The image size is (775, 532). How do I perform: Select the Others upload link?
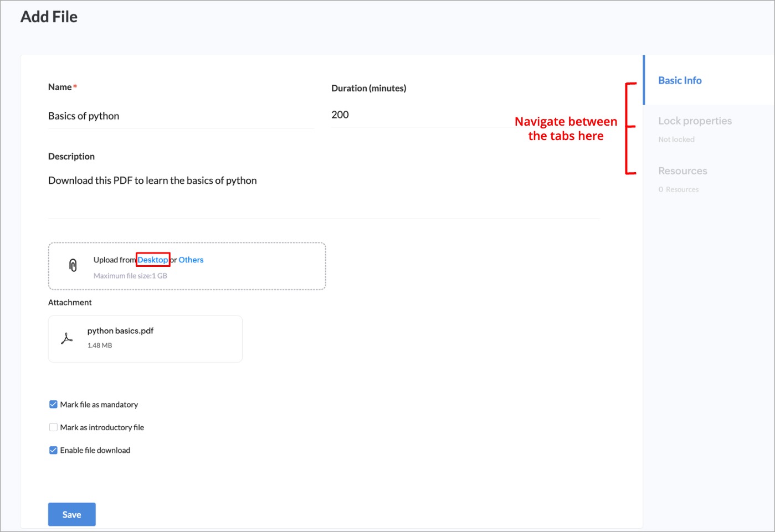tap(191, 260)
